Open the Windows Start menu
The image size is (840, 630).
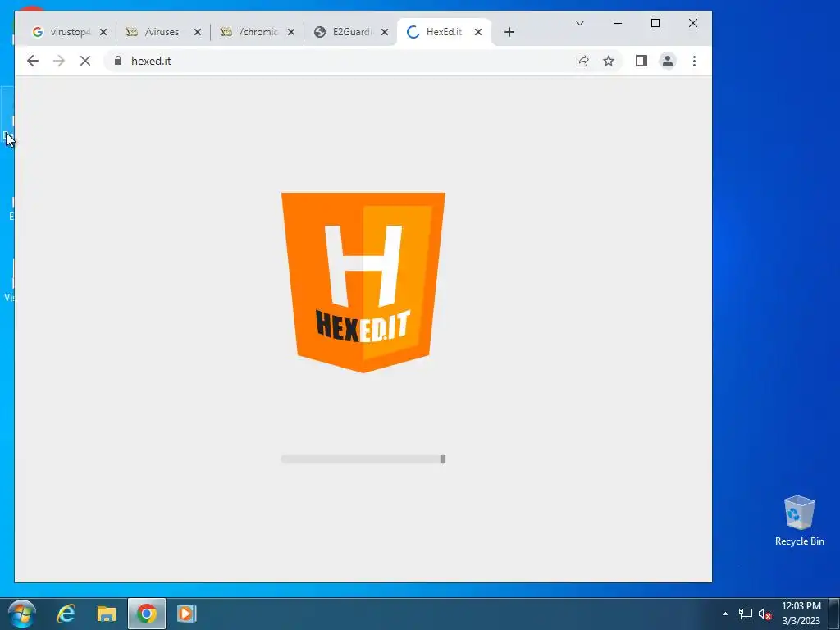[22, 614]
